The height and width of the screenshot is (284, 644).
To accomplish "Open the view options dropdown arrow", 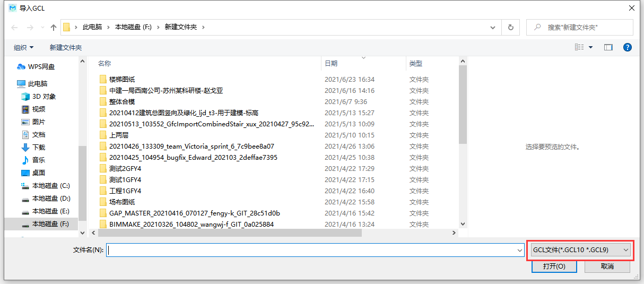I will click(x=590, y=47).
